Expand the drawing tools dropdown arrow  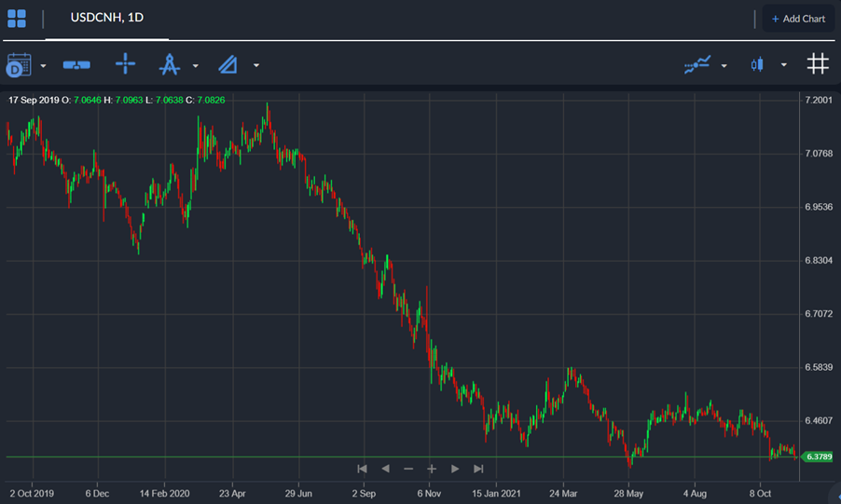195,66
